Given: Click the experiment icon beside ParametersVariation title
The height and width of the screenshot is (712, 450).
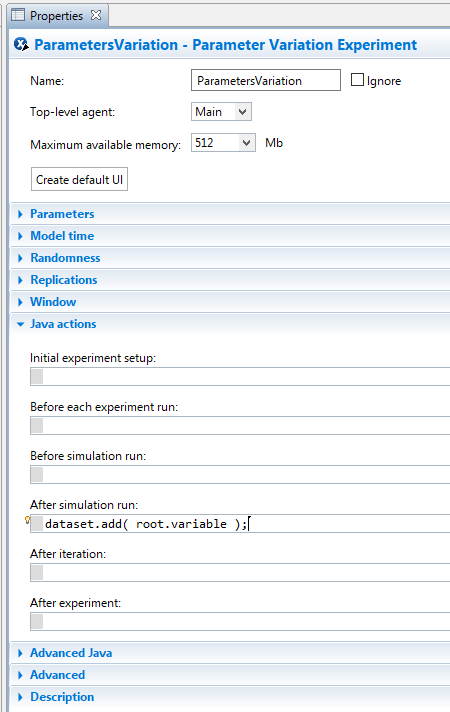Looking at the screenshot, I should (21, 44).
